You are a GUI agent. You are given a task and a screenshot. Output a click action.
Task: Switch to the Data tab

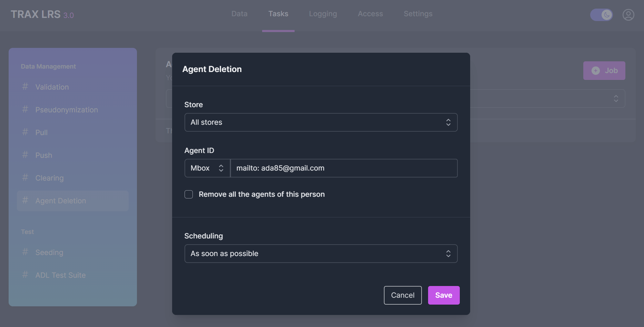point(239,14)
